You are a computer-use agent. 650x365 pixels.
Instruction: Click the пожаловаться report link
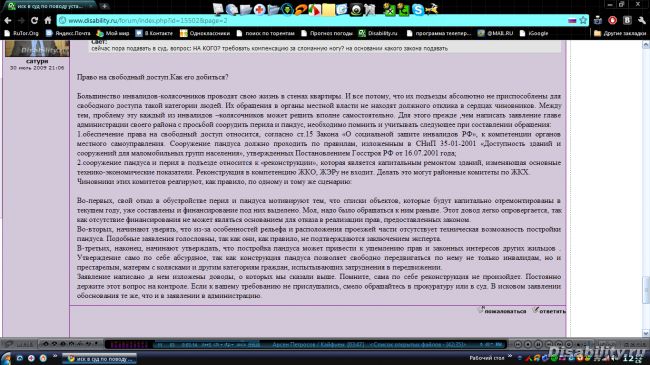tap(502, 311)
